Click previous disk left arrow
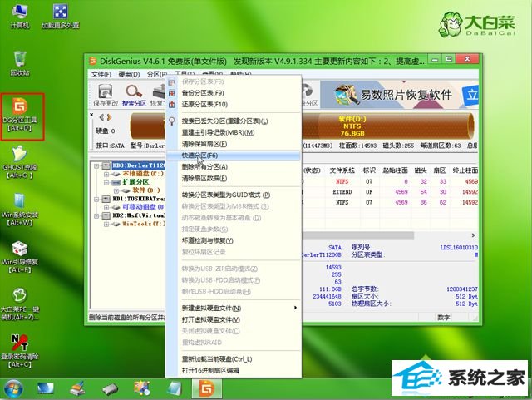 pos(101,117)
